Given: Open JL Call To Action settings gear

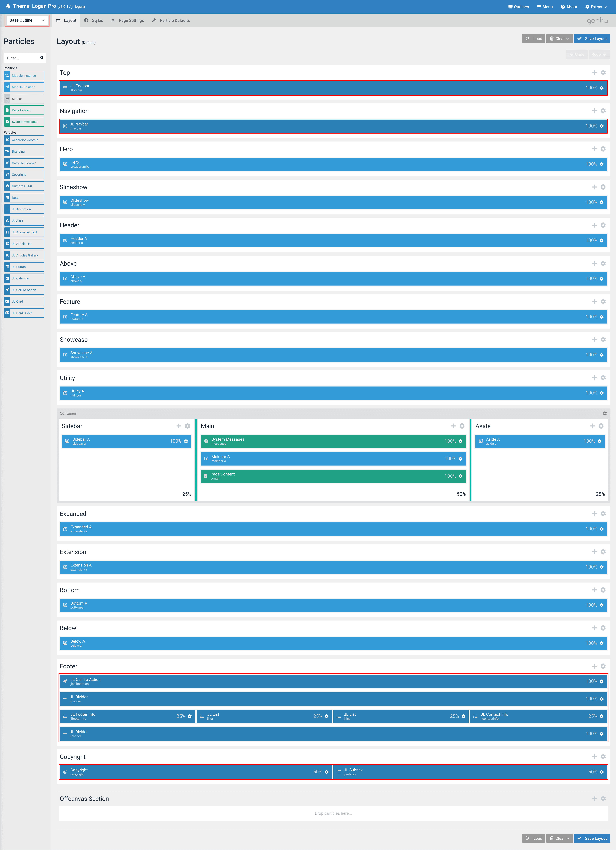Looking at the screenshot, I should click(x=601, y=682).
